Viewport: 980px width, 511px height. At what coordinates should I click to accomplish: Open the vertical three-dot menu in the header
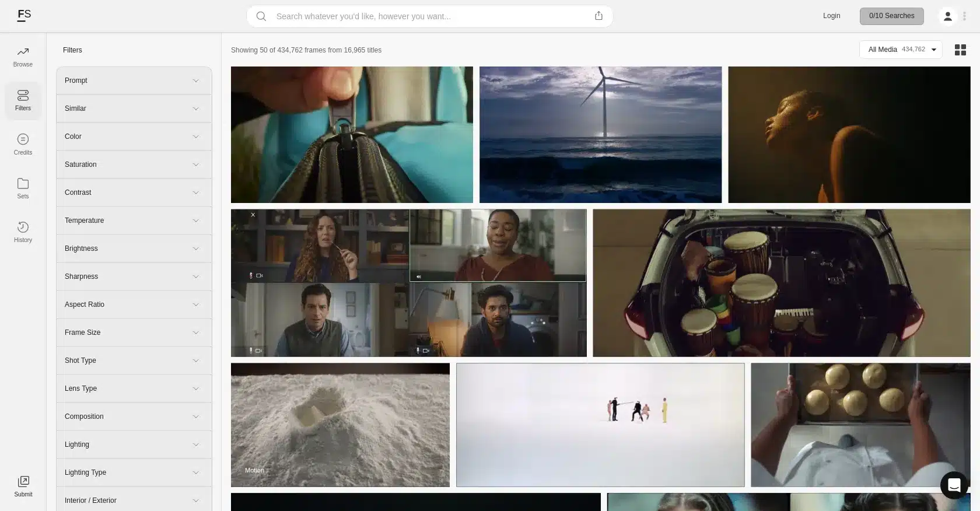pyautogui.click(x=964, y=16)
